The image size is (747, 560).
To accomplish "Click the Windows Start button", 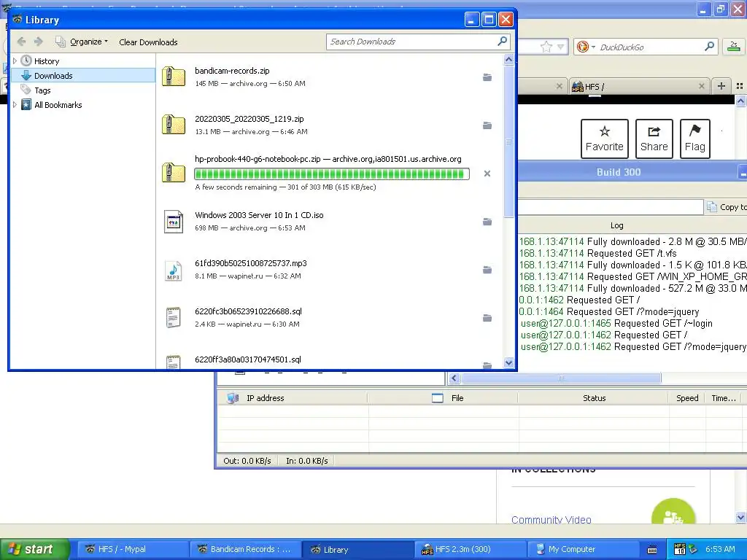I will pyautogui.click(x=34, y=549).
